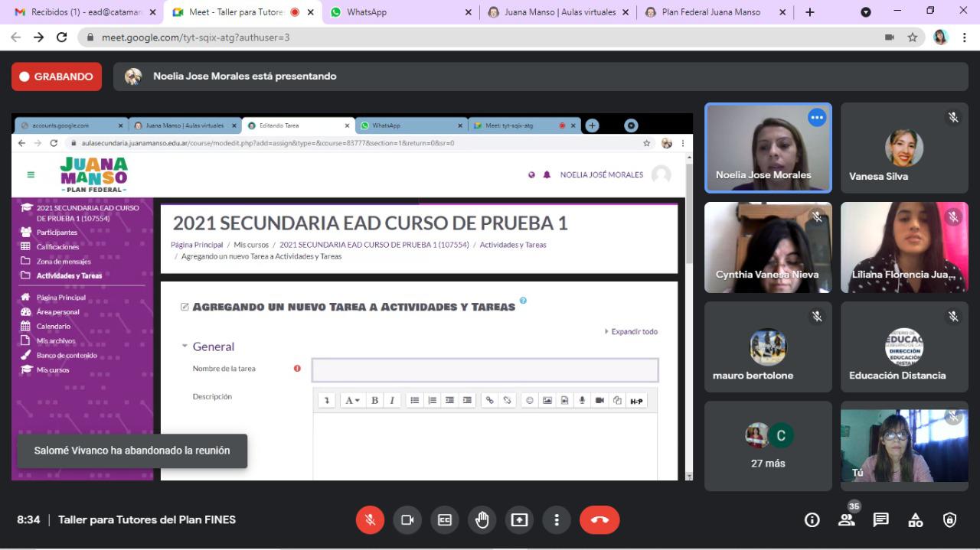Open more options three-dot menu
The height and width of the screenshot is (550, 980).
click(557, 520)
